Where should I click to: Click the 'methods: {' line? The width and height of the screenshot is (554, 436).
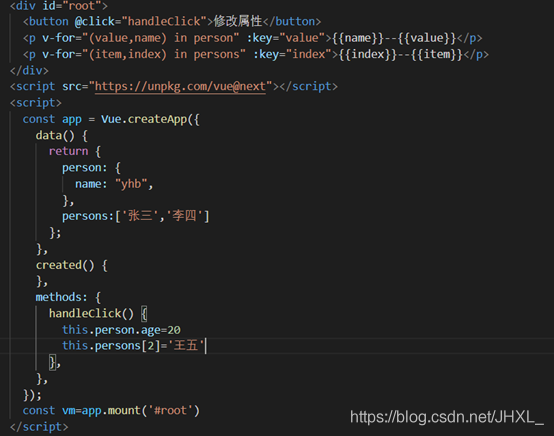(x=68, y=297)
